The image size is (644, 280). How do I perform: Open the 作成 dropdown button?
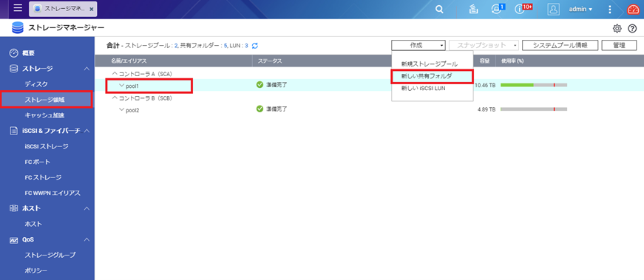click(x=418, y=45)
